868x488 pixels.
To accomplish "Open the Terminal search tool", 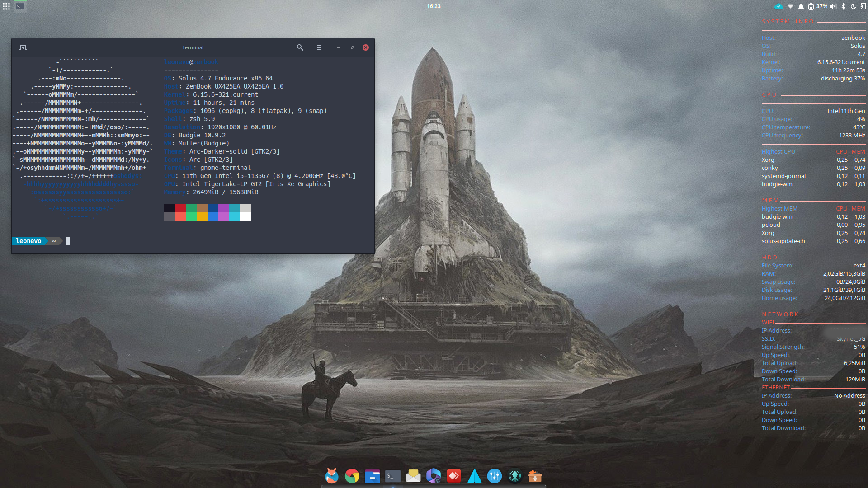I will pyautogui.click(x=300, y=47).
